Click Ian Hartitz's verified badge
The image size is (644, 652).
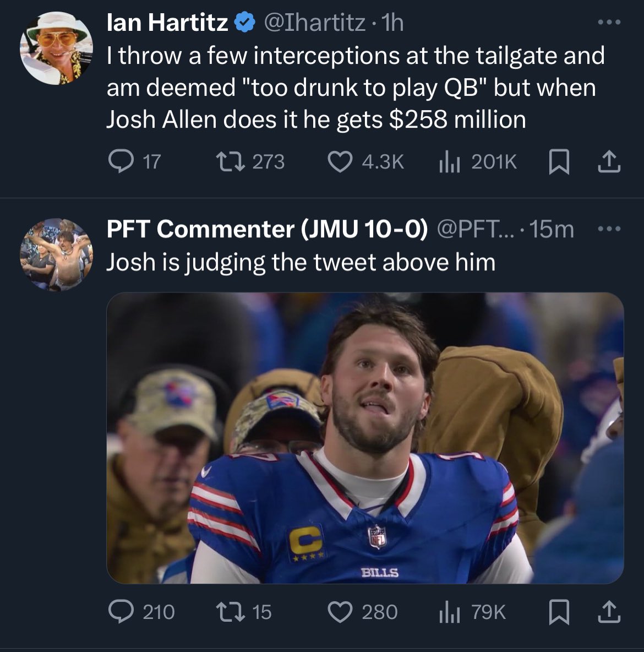245,23
